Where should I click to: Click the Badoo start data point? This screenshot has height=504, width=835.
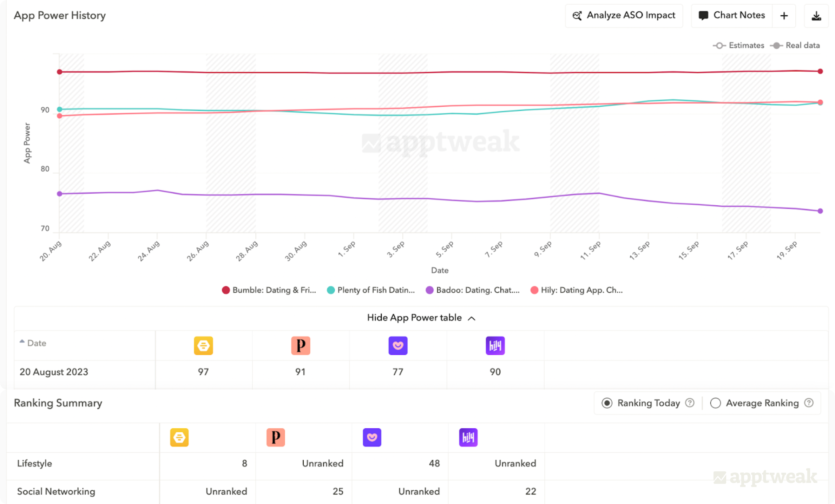60,194
